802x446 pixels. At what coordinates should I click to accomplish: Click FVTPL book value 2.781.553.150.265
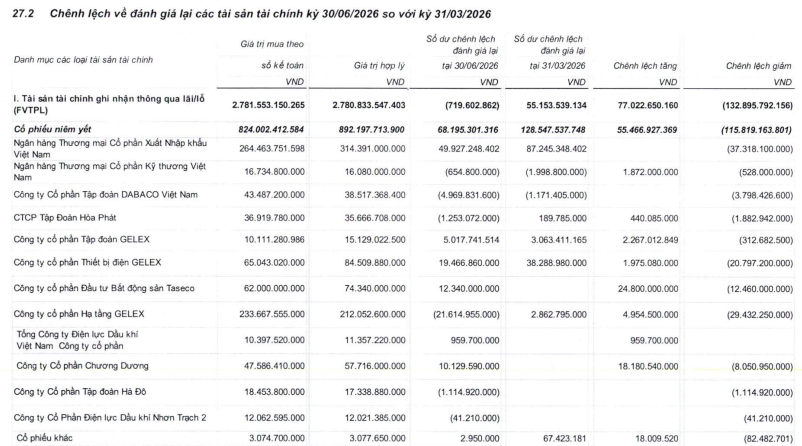coord(268,105)
